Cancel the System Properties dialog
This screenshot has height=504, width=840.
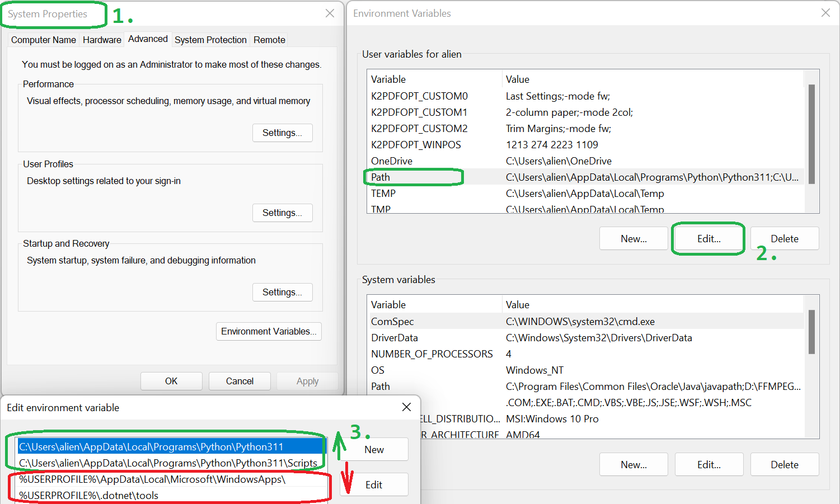(240, 381)
